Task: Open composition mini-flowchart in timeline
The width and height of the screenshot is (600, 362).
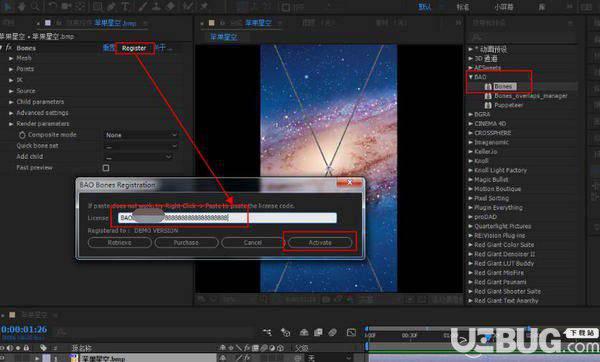Action: tap(267, 332)
